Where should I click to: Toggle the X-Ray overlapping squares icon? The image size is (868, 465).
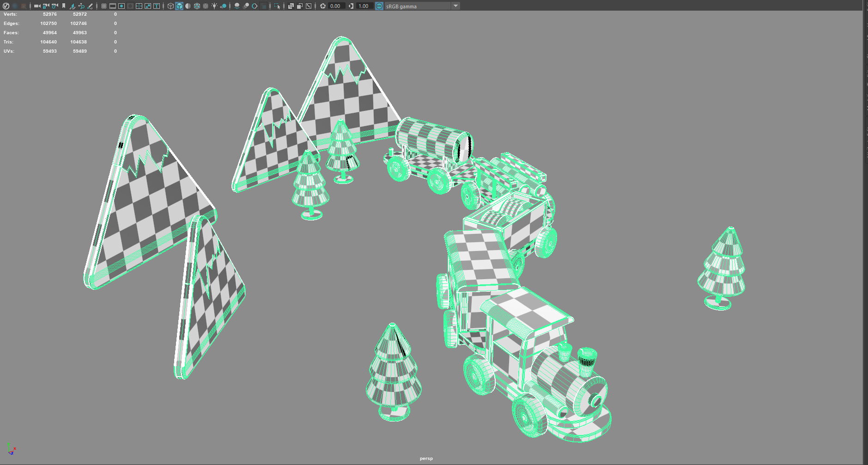(291, 6)
